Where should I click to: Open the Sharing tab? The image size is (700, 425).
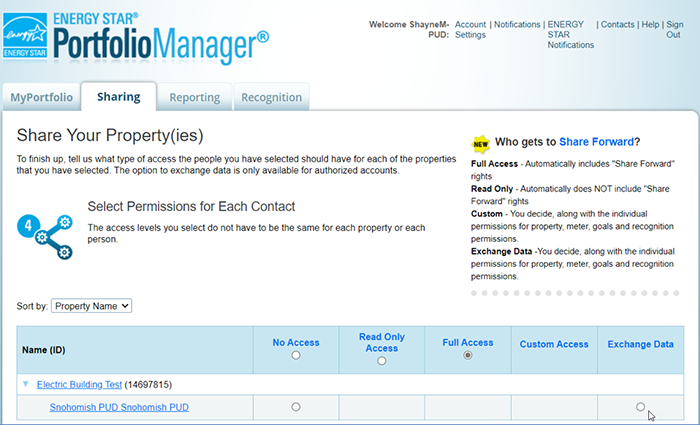tap(119, 96)
